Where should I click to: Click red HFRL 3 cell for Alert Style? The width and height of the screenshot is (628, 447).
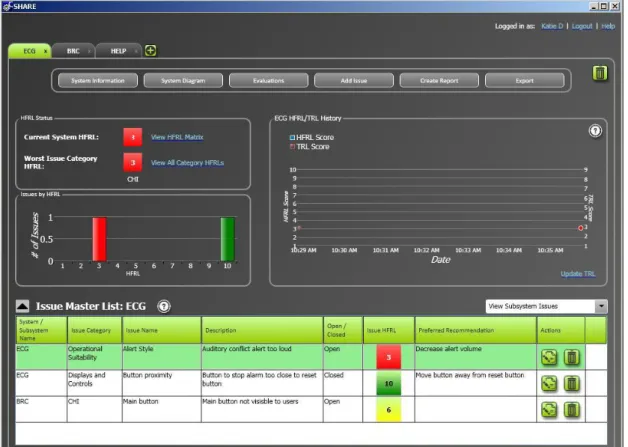pyautogui.click(x=388, y=357)
